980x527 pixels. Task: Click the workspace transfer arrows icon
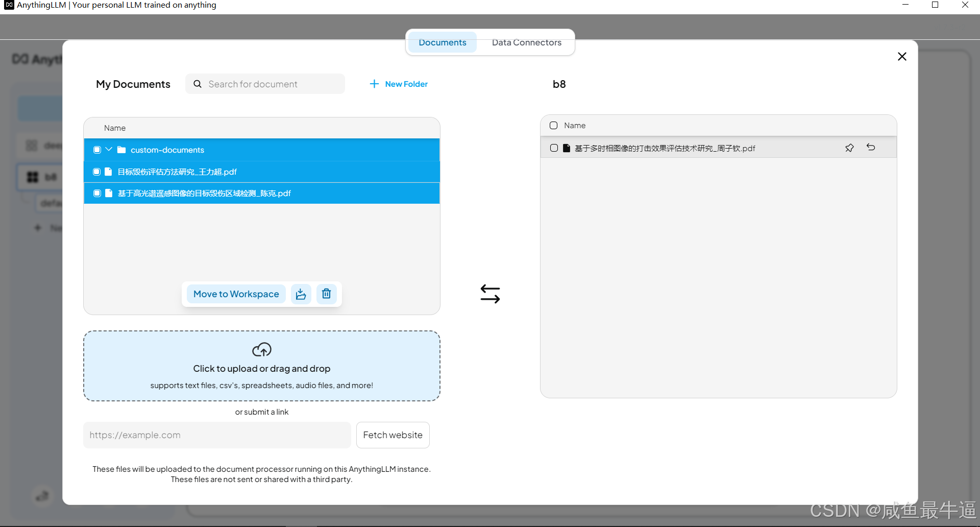490,294
